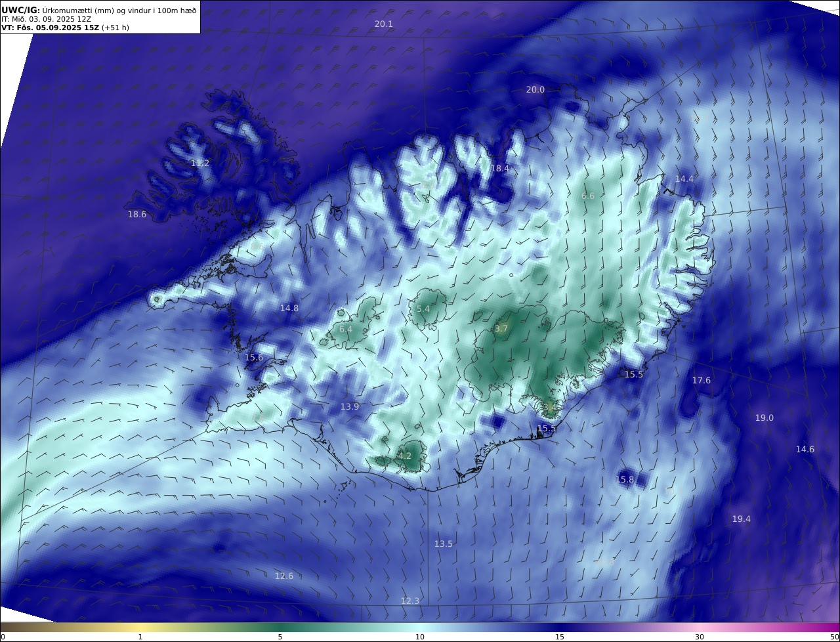Click the 3.4 value label
This screenshot has width=840, height=642.
(x=550, y=407)
